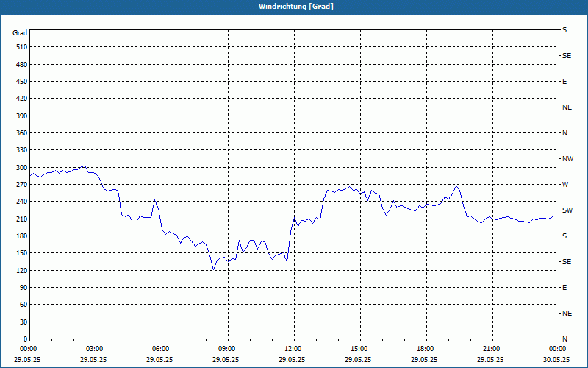
Task: Select the 29.05.25 date under 06:00
Action: [159, 359]
